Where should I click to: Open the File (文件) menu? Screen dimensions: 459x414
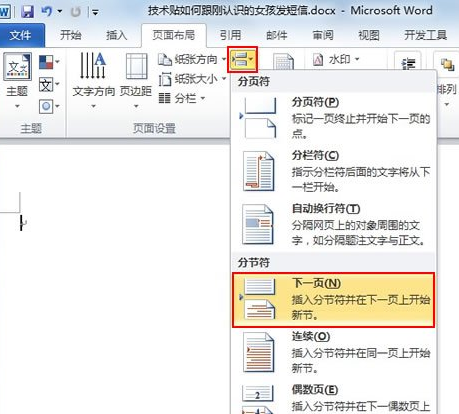(x=21, y=35)
